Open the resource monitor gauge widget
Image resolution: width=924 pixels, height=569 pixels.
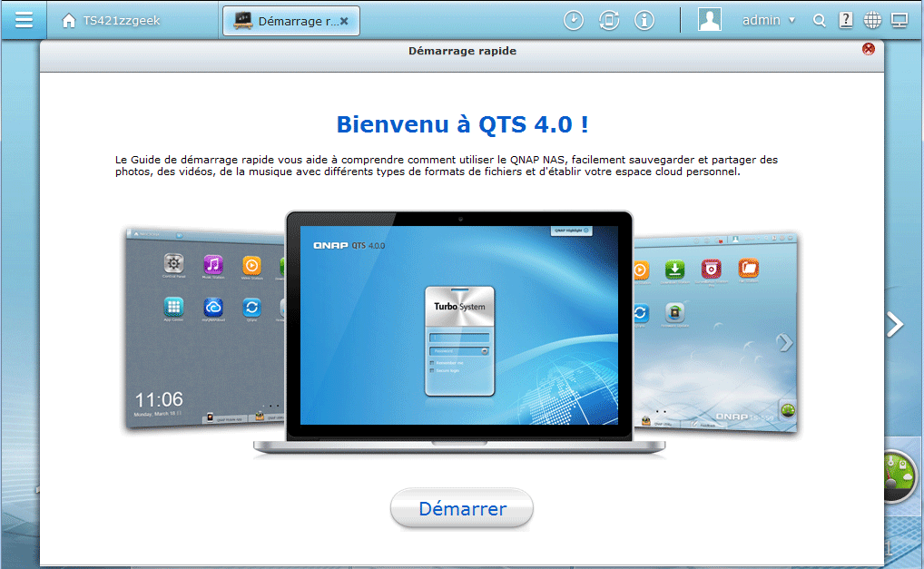pyautogui.click(x=899, y=477)
